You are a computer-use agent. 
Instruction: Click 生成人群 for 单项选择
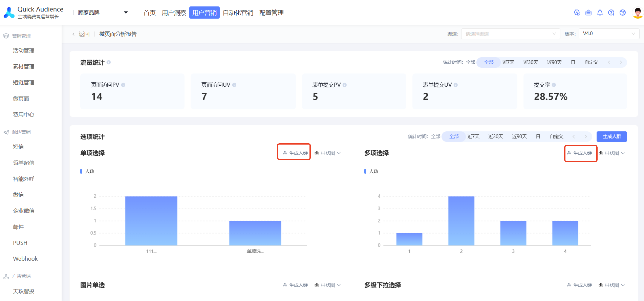point(295,153)
